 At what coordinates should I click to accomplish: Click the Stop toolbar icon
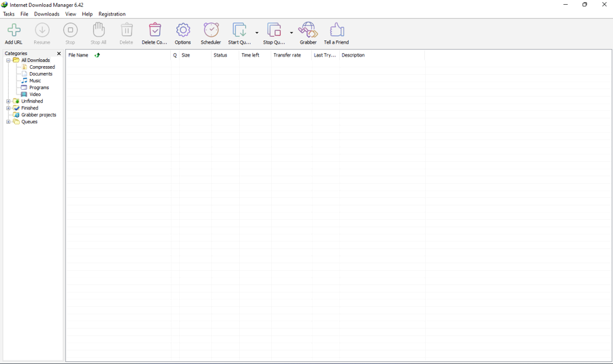70,30
